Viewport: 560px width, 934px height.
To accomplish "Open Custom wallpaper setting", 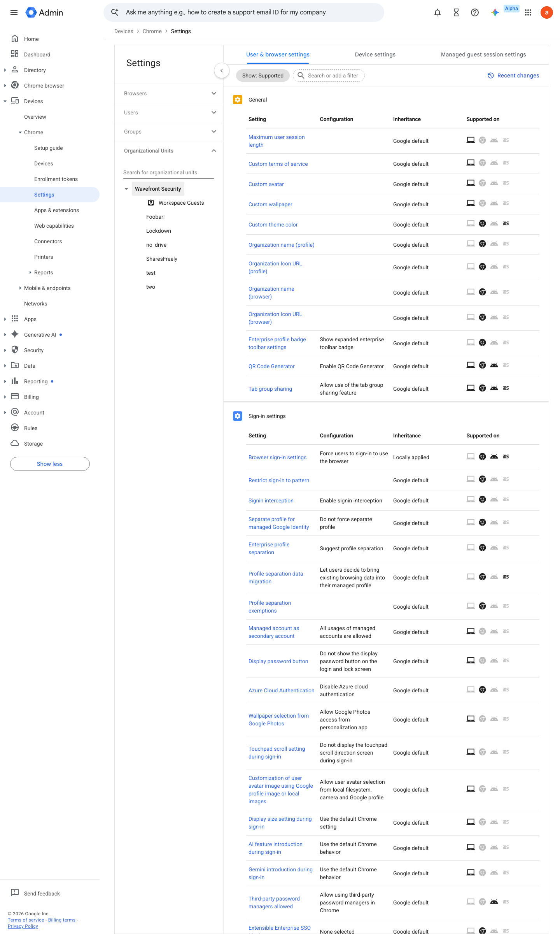I will click(x=270, y=204).
